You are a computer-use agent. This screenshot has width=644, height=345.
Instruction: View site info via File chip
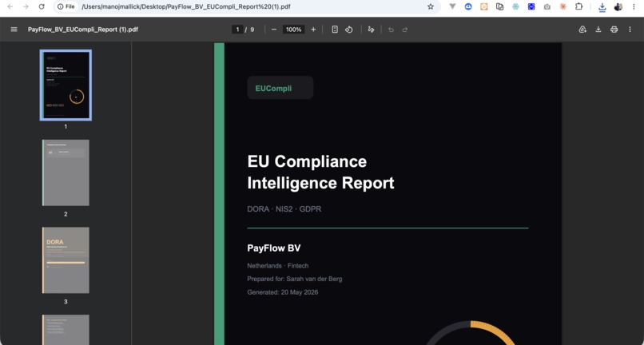tap(66, 6)
